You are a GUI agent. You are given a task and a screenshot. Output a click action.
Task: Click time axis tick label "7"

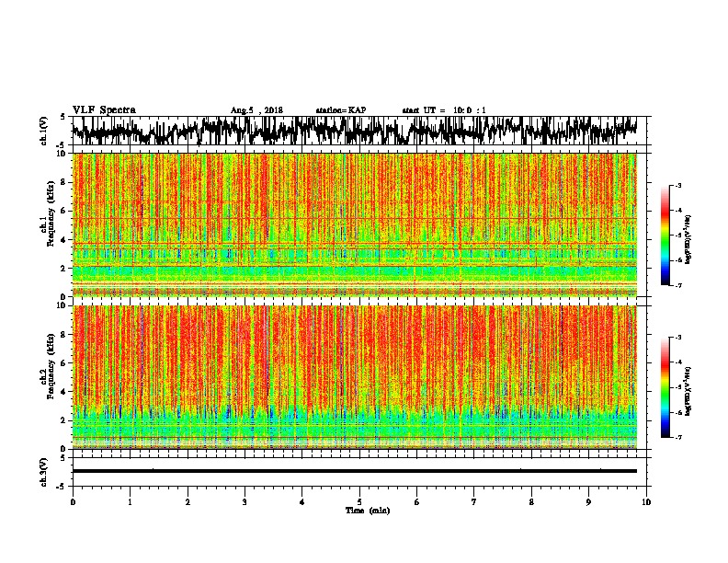coord(474,502)
